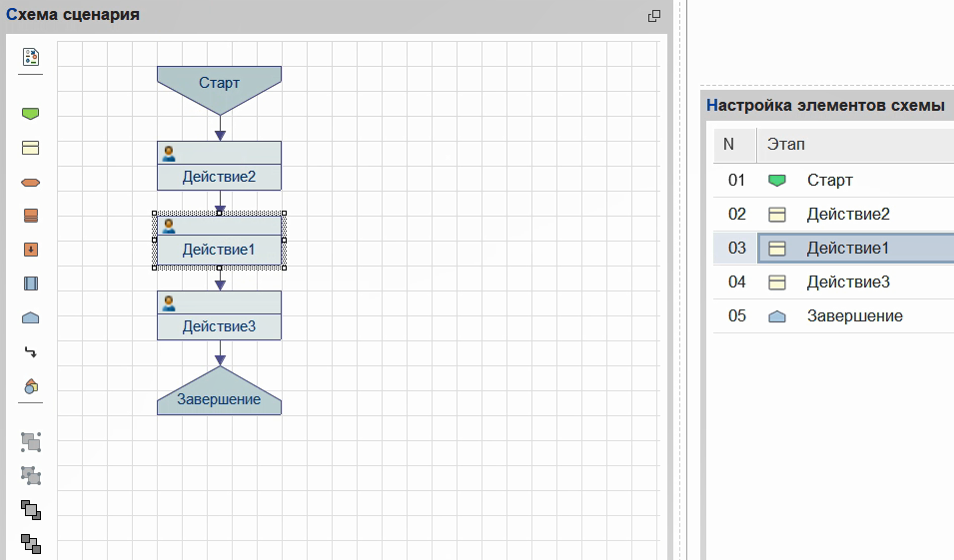The height and width of the screenshot is (560, 954).
Task: Select the Старт block in diagram
Action: pyautogui.click(x=219, y=90)
